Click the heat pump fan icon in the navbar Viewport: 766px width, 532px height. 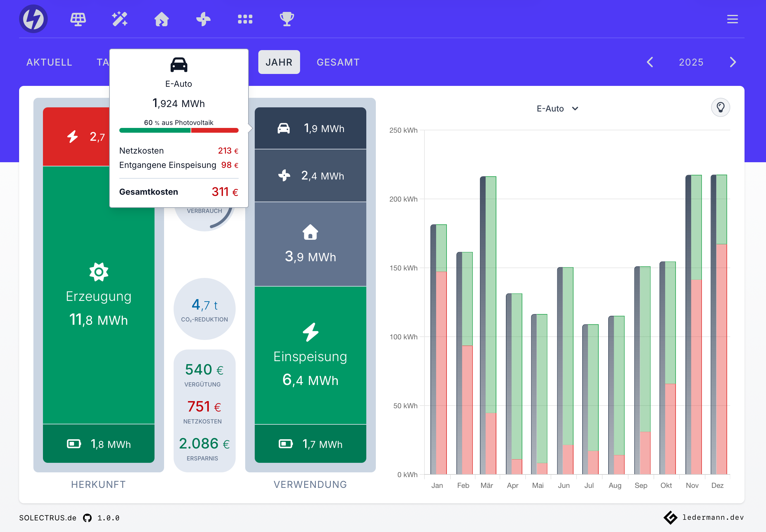click(x=203, y=19)
